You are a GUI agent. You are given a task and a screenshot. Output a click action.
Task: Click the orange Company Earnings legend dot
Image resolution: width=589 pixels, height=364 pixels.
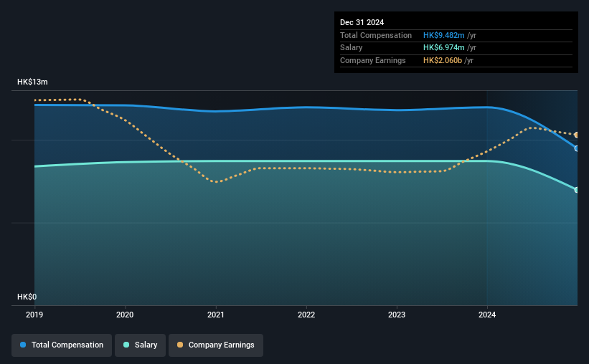(x=180, y=345)
